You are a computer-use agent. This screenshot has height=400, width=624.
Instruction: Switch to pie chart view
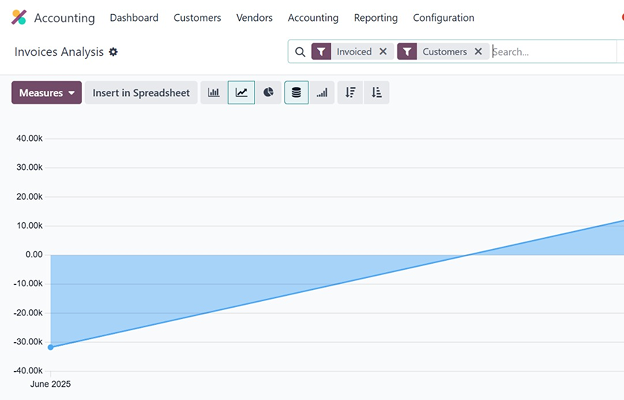tap(269, 93)
